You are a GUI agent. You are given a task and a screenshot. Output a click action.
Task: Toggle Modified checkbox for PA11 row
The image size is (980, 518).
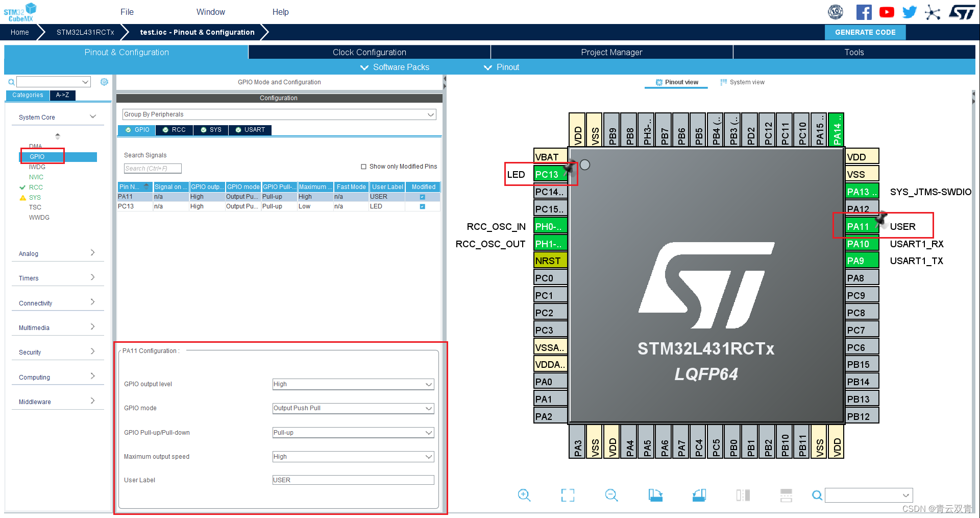[x=422, y=197]
